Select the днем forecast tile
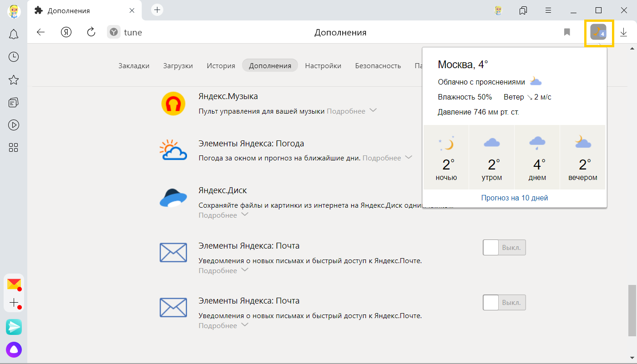The width and height of the screenshot is (637, 364). click(x=537, y=157)
